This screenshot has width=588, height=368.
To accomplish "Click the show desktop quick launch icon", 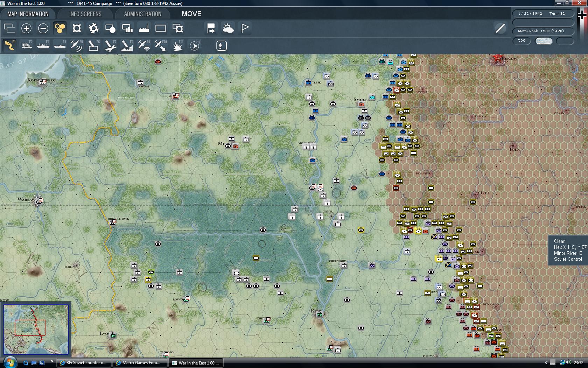I will click(x=34, y=363).
